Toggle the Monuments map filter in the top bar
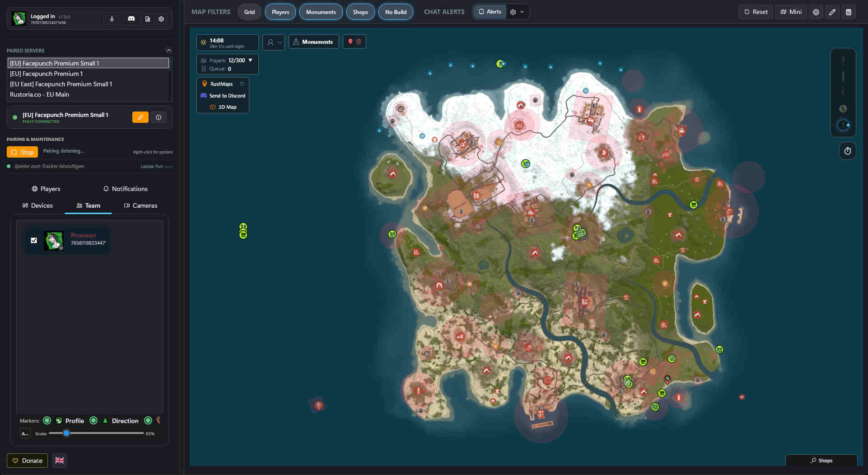Image resolution: width=868 pixels, height=475 pixels. pyautogui.click(x=321, y=12)
